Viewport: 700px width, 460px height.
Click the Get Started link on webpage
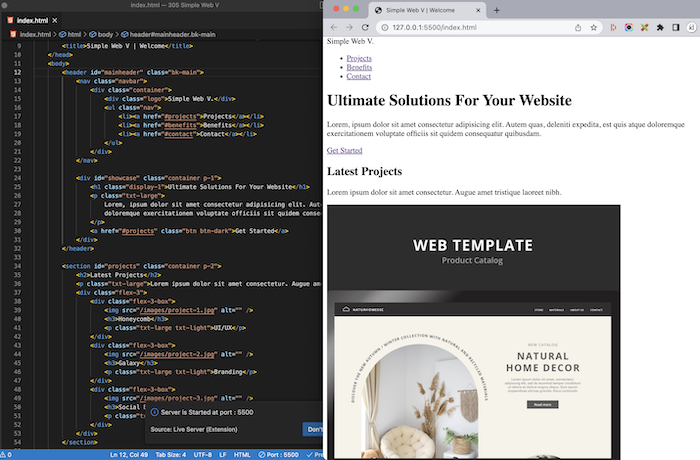[344, 151]
